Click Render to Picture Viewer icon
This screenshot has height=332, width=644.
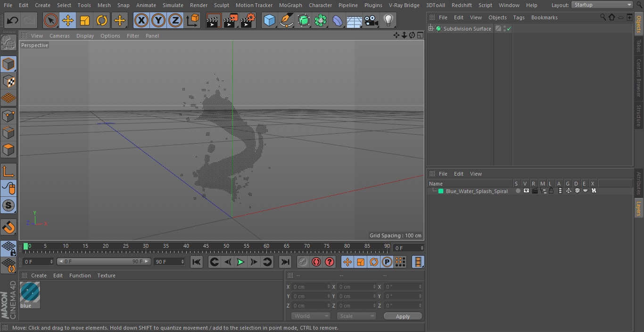[x=231, y=20]
